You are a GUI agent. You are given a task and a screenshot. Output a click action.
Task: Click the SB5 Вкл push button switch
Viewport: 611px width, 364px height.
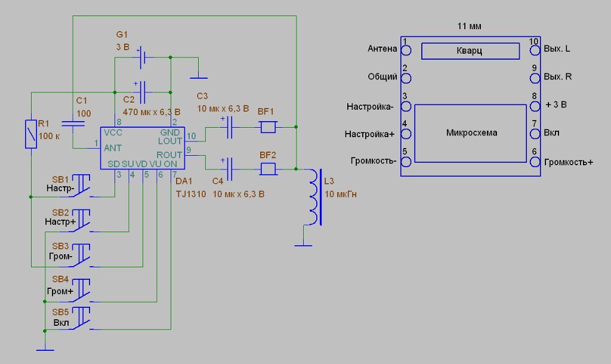(x=81, y=319)
